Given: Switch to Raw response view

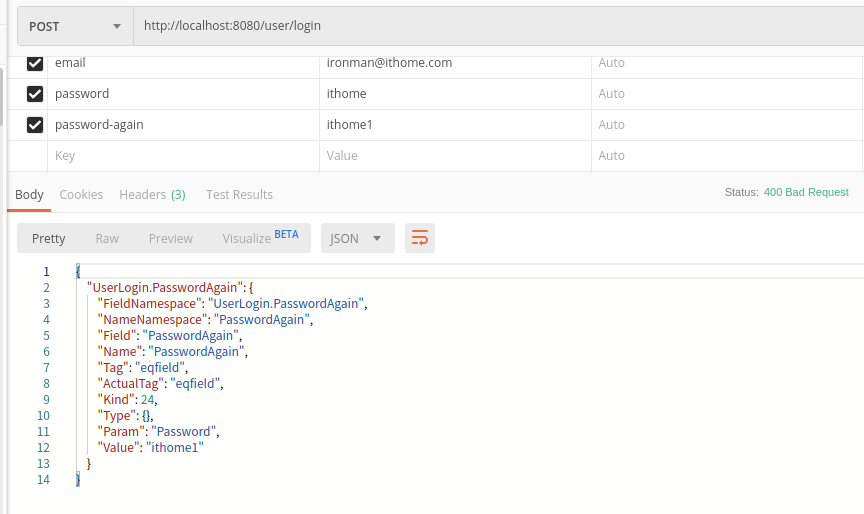Looking at the screenshot, I should (107, 238).
